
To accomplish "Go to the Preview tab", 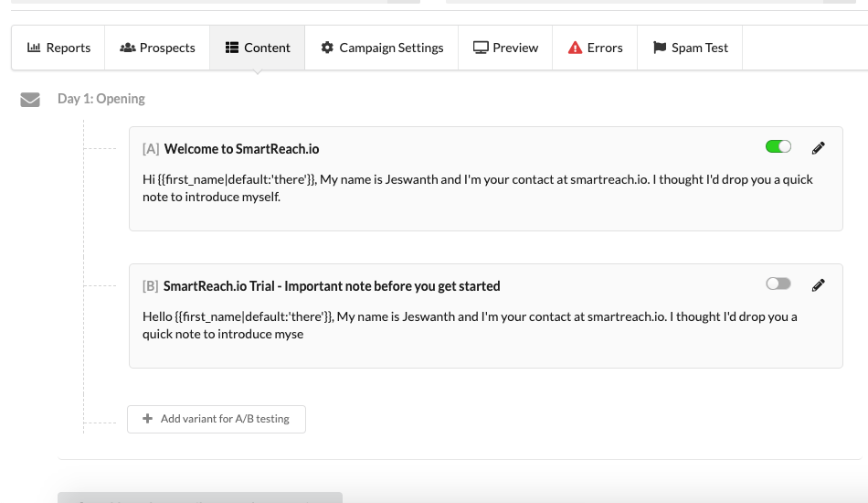I will 505,48.
